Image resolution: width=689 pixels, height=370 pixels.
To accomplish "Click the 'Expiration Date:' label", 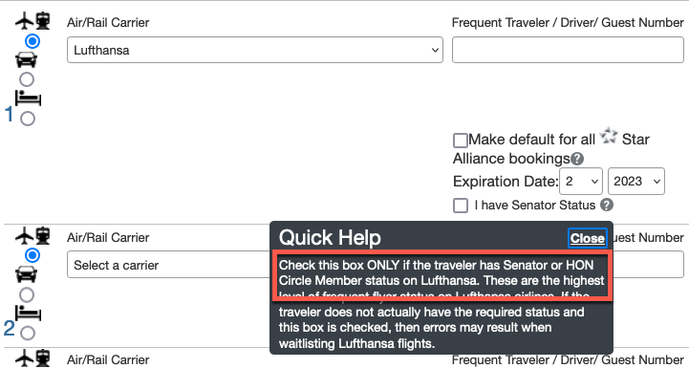I will coord(505,181).
